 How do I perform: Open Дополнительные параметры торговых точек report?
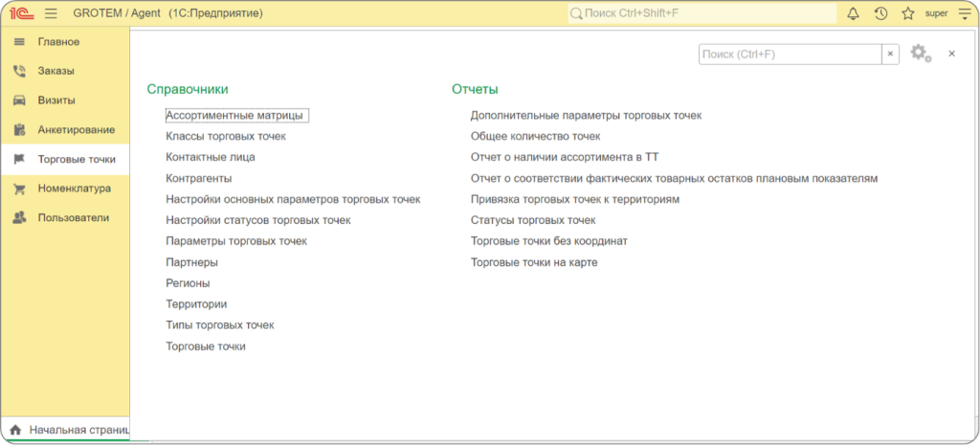point(587,116)
